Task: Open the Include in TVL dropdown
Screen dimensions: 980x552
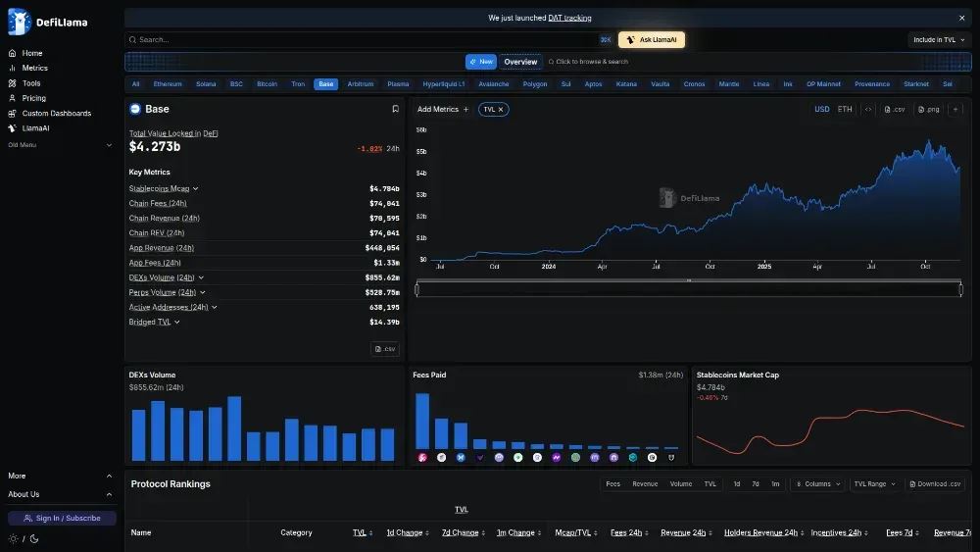Action: (939, 39)
